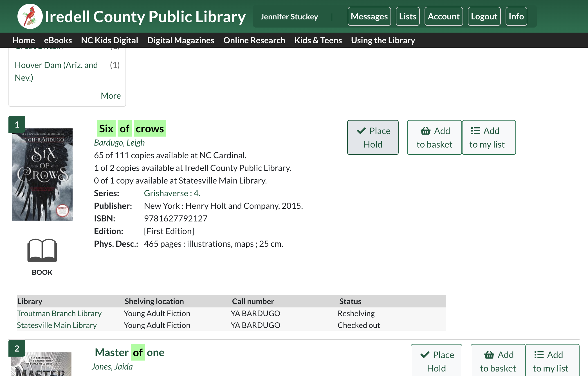Open NC Kids Digital

[109, 40]
